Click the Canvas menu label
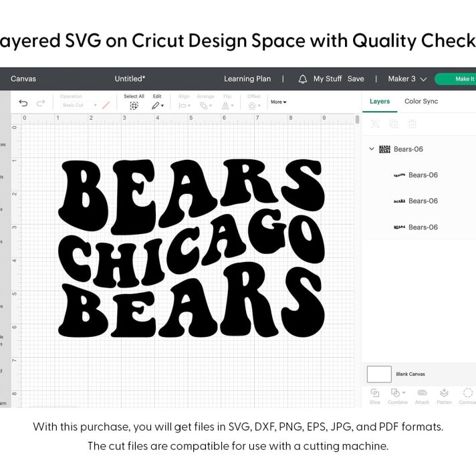 click(23, 79)
